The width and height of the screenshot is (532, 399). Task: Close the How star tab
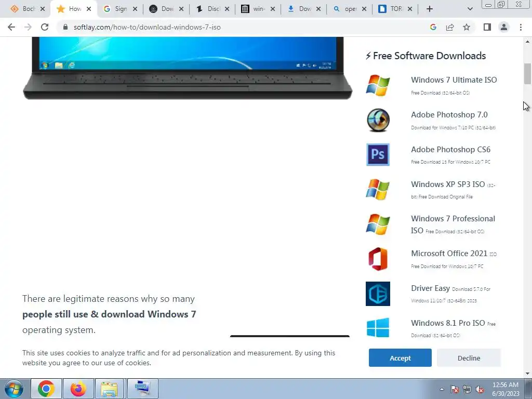89,9
